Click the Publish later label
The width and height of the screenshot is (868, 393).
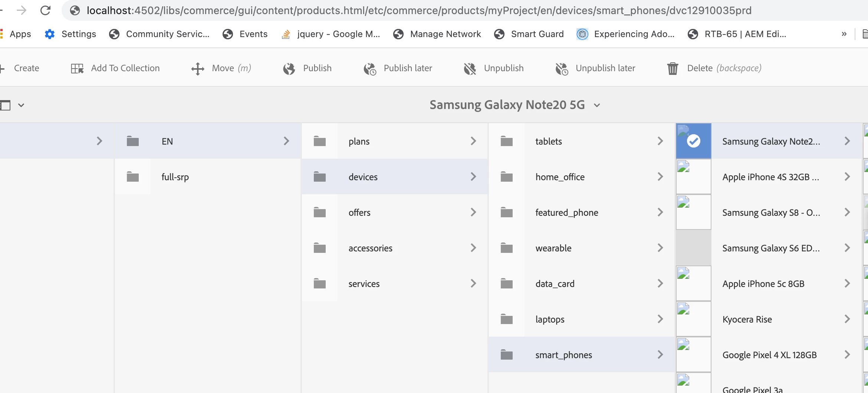coord(408,68)
